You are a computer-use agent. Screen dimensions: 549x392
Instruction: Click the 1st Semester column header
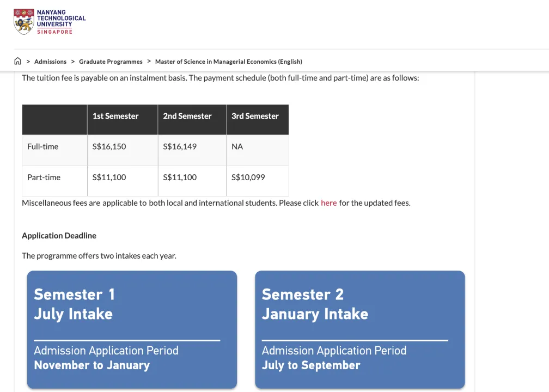coord(115,116)
